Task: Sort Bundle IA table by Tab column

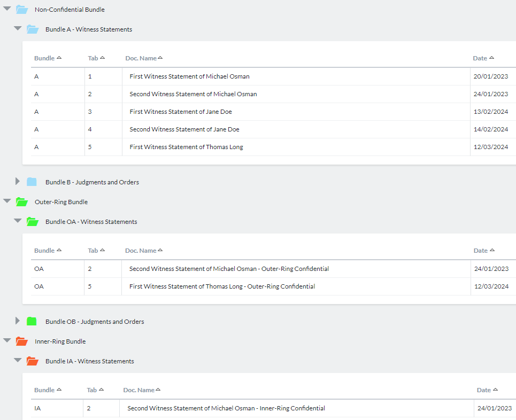Action: [x=95, y=390]
